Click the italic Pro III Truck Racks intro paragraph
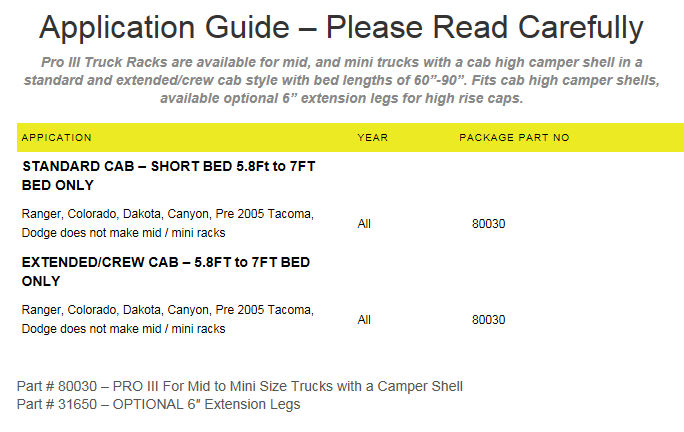The height and width of the screenshot is (432, 684). [x=342, y=80]
